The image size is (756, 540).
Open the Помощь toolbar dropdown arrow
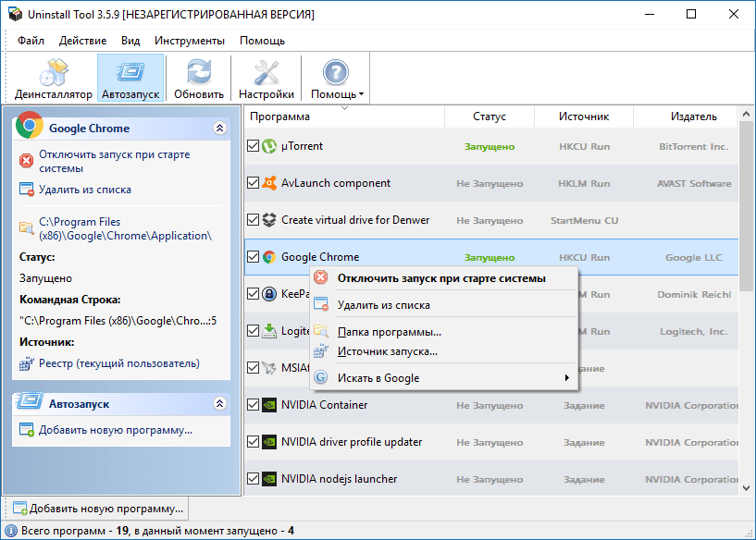pyautogui.click(x=361, y=94)
